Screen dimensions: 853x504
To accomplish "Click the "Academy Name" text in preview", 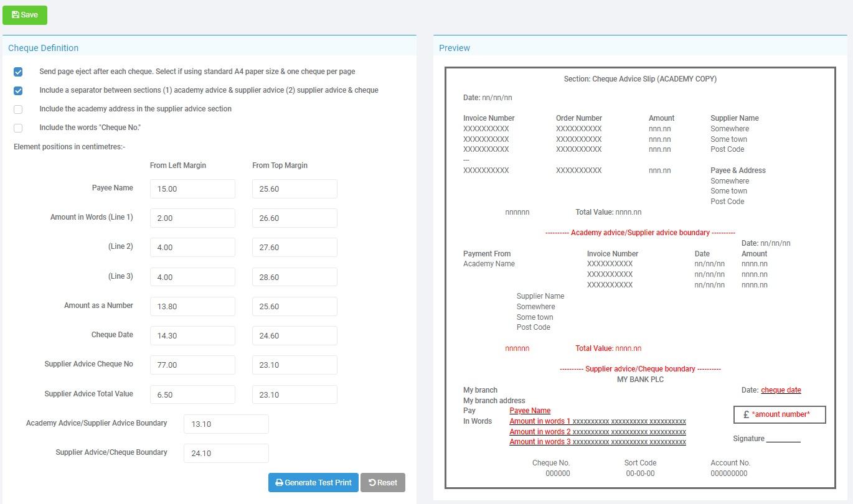I will click(x=489, y=264).
